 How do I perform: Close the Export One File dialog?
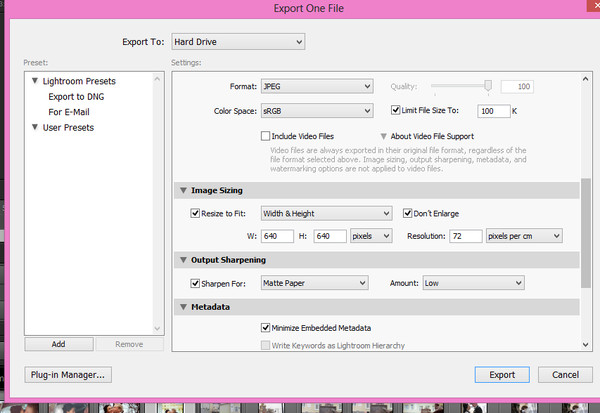pos(593,5)
